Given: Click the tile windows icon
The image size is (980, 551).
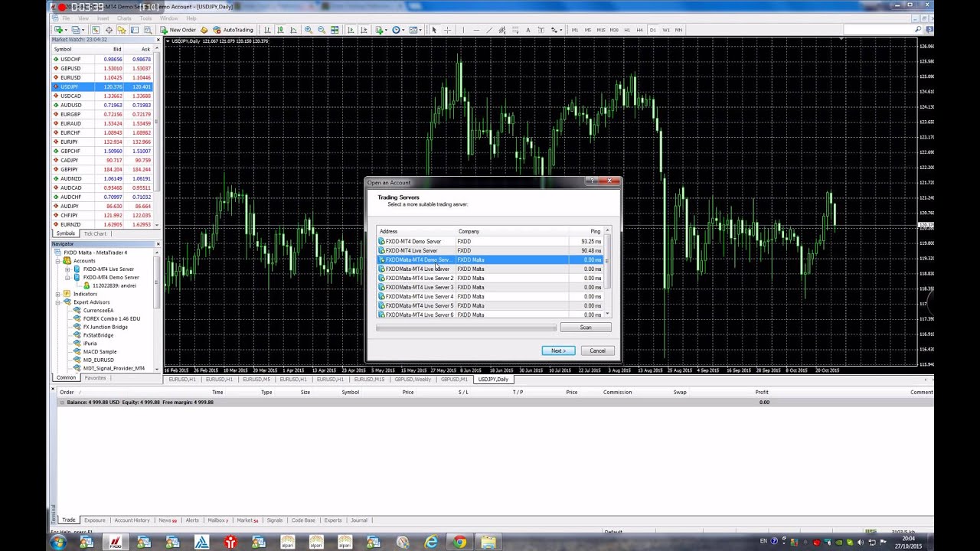Looking at the screenshot, I should [x=335, y=30].
